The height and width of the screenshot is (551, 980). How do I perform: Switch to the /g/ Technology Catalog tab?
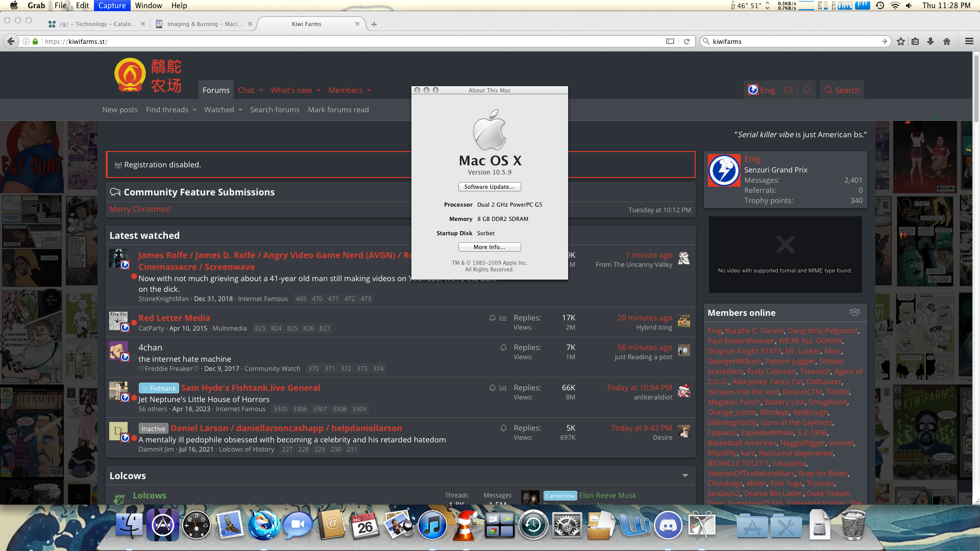pyautogui.click(x=97, y=24)
